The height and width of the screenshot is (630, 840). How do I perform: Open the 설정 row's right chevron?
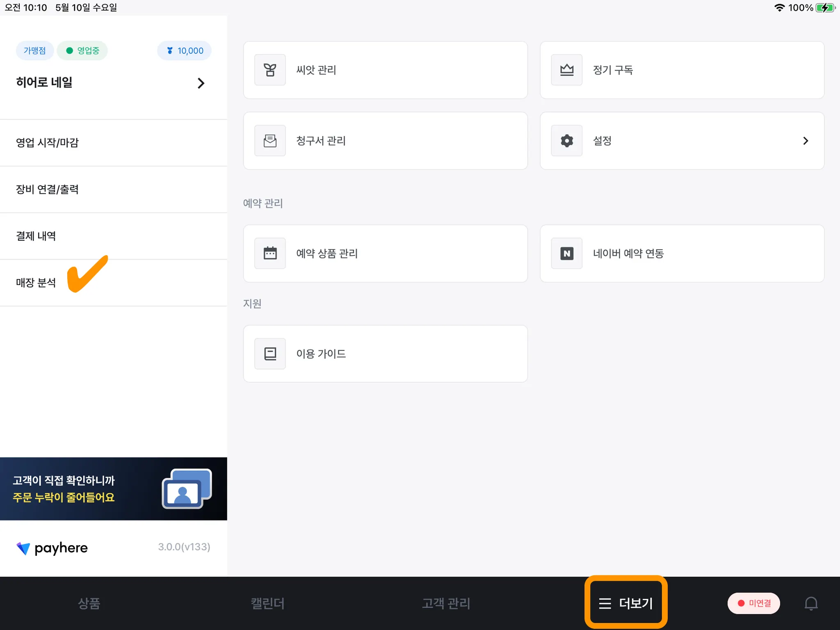(x=806, y=141)
